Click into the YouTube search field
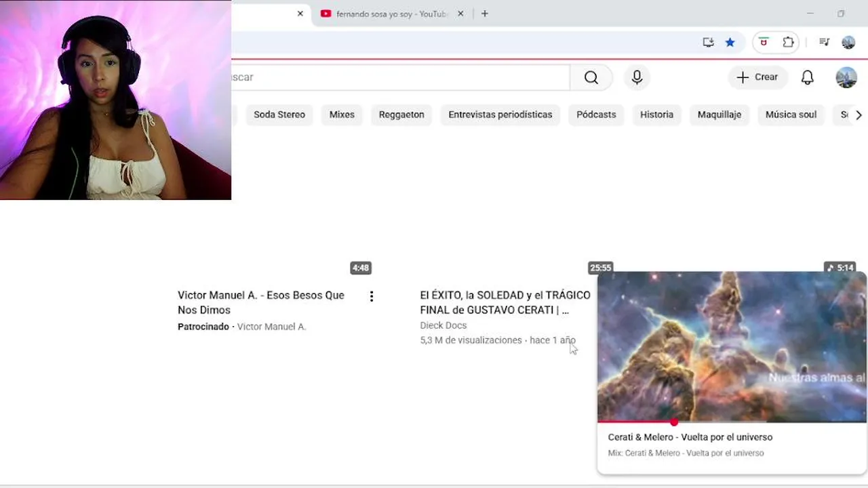This screenshot has height=488, width=868. [400, 77]
